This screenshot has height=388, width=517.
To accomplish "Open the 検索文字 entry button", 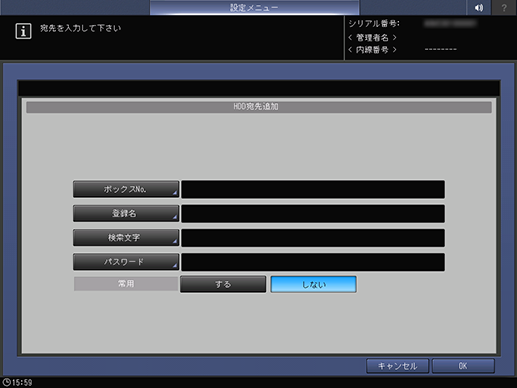I will 126,238.
